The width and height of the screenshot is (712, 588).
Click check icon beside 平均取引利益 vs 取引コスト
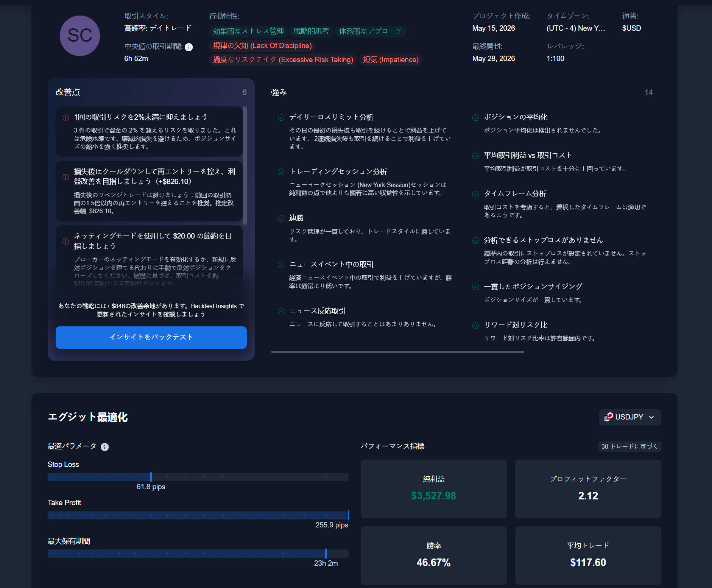pos(476,156)
